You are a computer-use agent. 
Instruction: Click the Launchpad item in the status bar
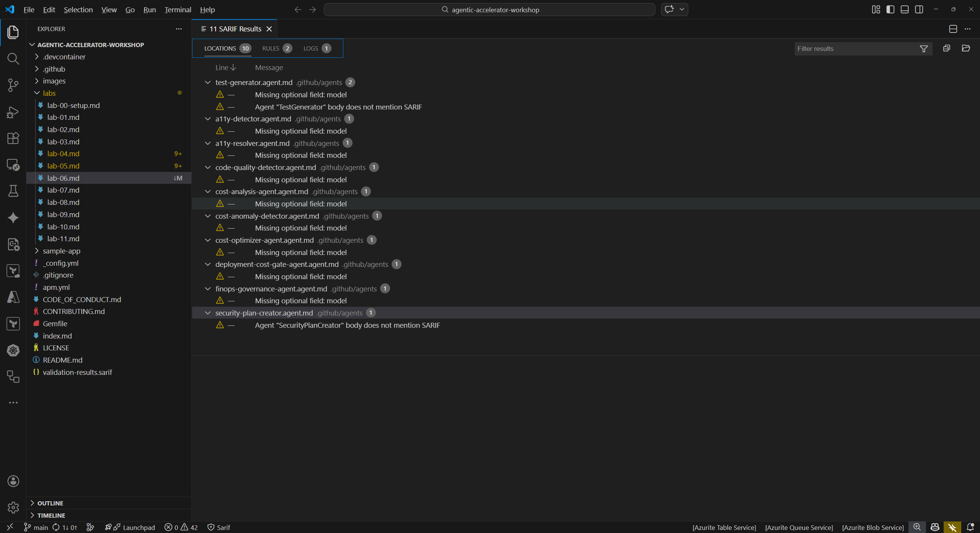[x=139, y=527]
